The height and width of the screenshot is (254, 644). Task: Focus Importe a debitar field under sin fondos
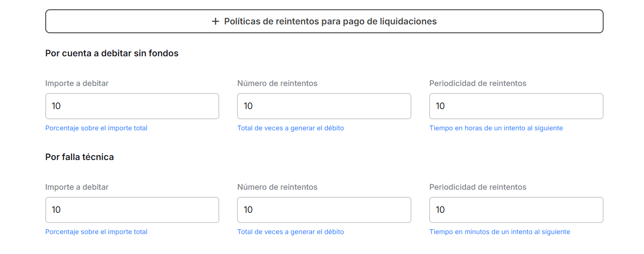132,106
